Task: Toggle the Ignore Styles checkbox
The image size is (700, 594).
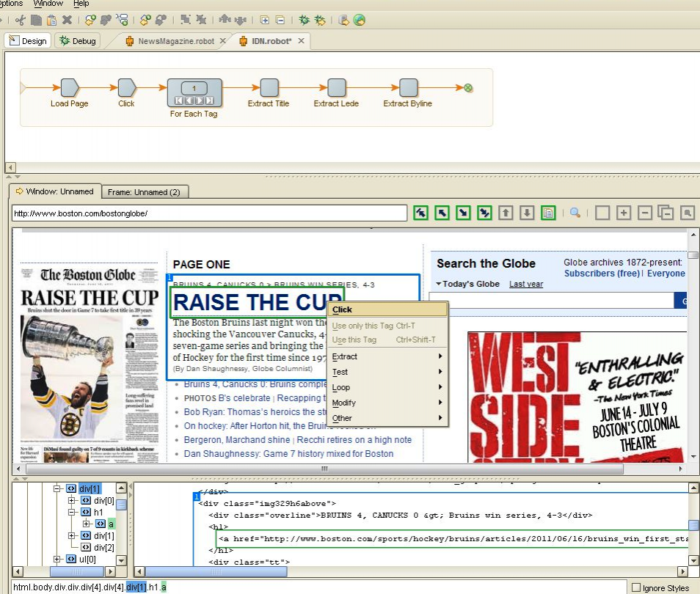Action: tap(636, 587)
